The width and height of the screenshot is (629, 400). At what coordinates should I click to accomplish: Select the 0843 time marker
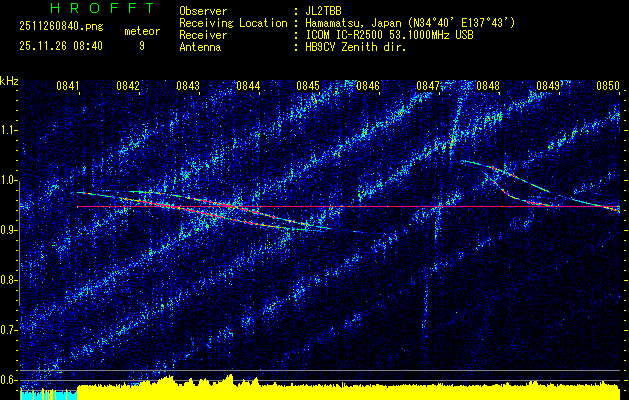[x=188, y=86]
